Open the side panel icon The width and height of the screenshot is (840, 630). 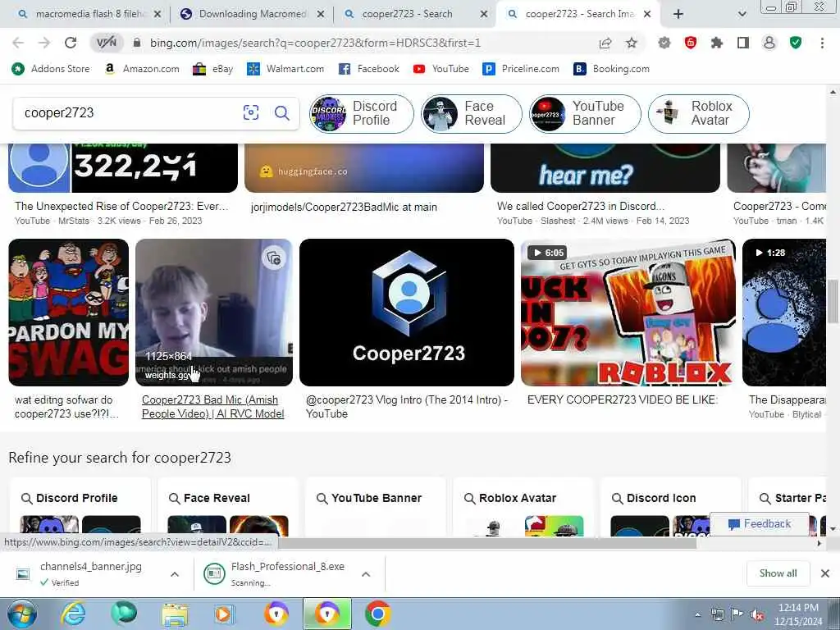pyautogui.click(x=743, y=43)
